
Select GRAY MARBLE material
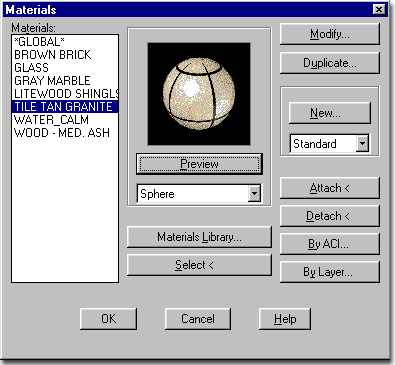pos(65,81)
